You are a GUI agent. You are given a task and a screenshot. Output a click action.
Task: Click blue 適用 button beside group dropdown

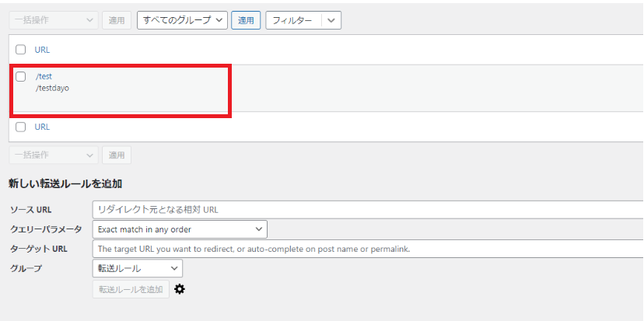246,20
